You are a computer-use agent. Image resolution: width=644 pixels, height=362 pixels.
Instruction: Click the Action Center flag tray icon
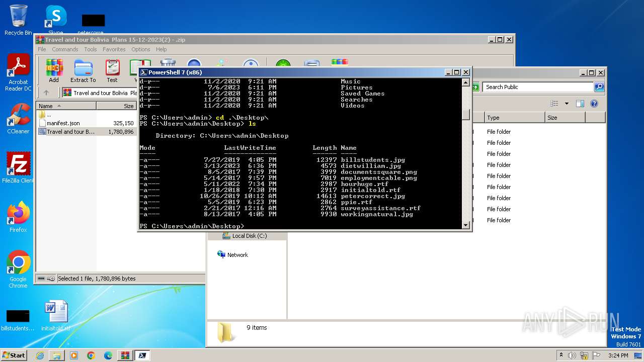point(596,355)
